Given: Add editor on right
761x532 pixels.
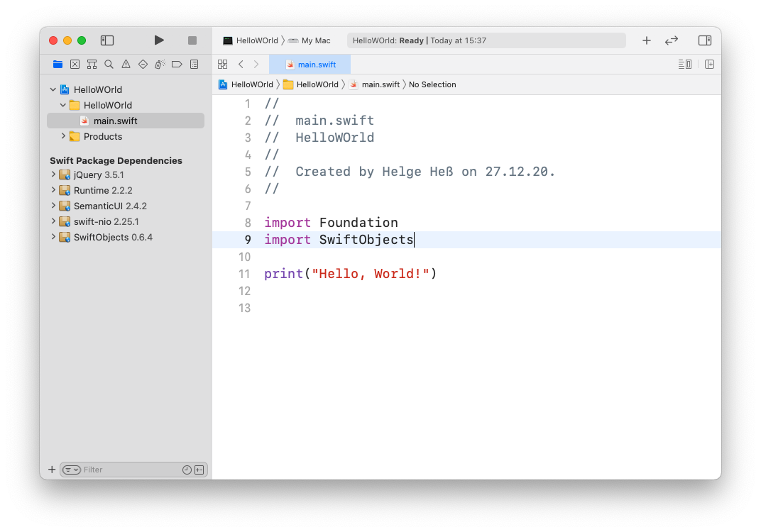Looking at the screenshot, I should [x=709, y=64].
